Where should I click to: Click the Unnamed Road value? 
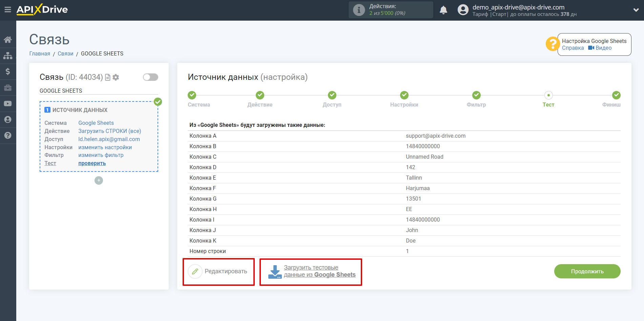(x=424, y=157)
